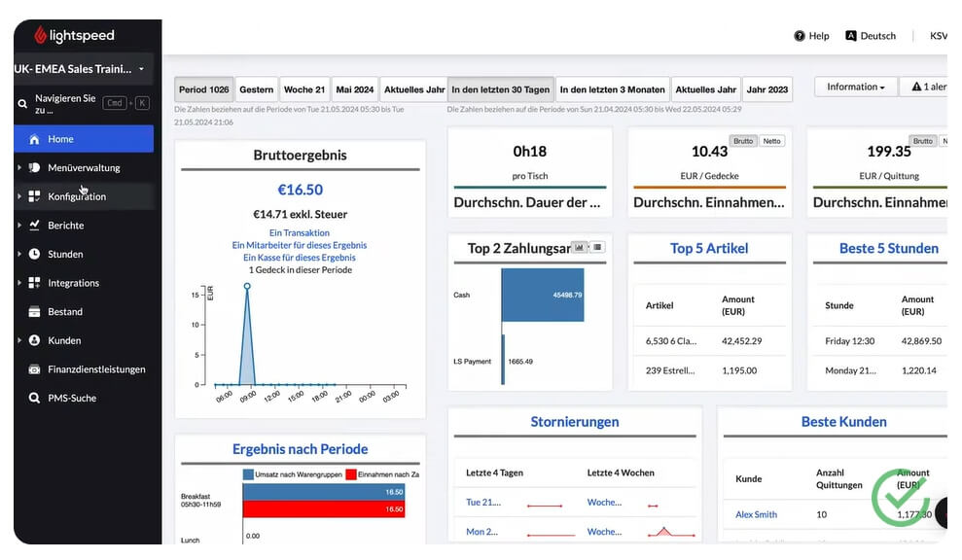Open the Information dropdown
The width and height of the screenshot is (962, 560).
856,87
